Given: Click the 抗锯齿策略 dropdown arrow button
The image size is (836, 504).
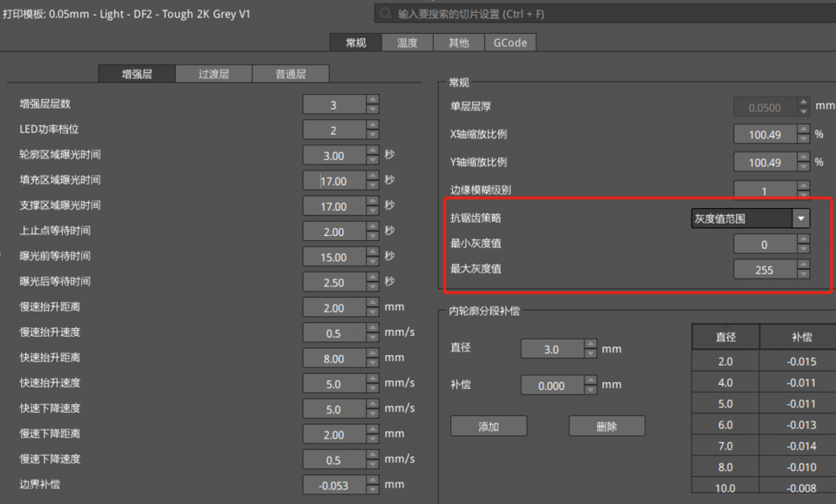Looking at the screenshot, I should point(801,218).
